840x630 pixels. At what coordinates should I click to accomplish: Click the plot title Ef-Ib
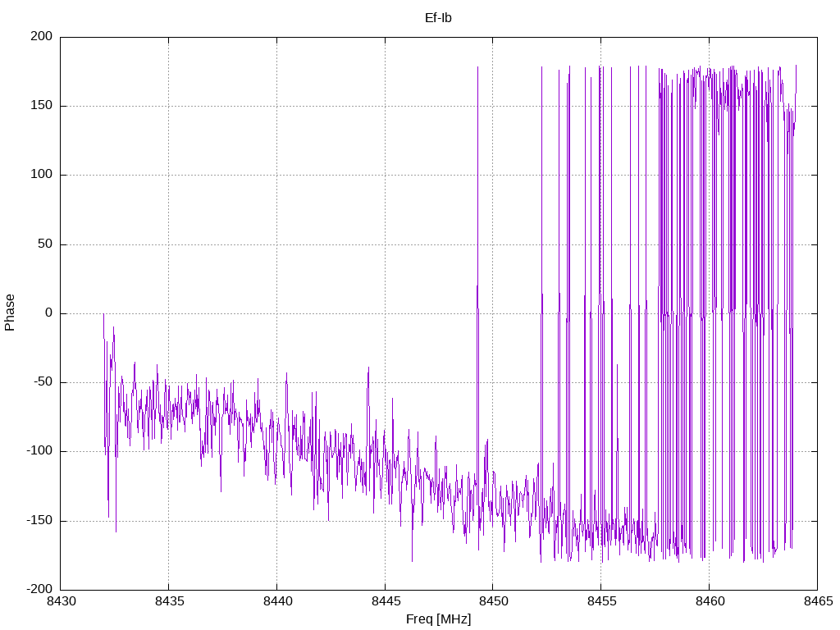coord(438,18)
